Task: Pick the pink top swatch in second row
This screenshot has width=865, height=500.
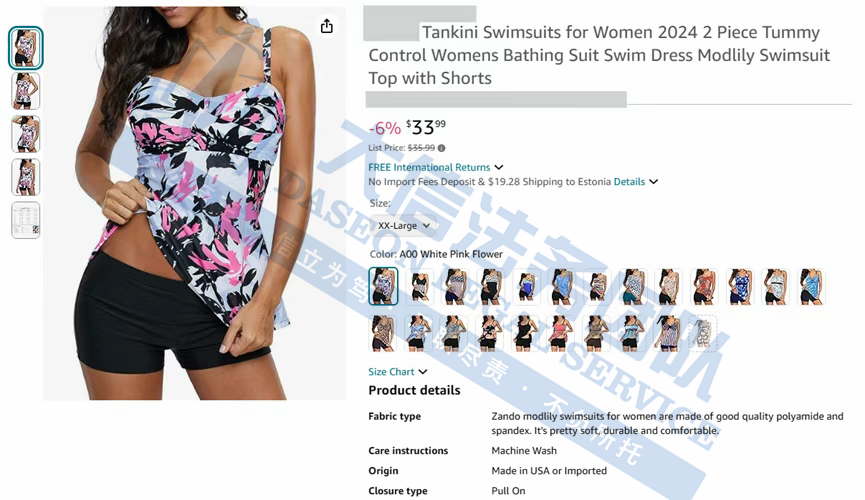Action: [559, 333]
